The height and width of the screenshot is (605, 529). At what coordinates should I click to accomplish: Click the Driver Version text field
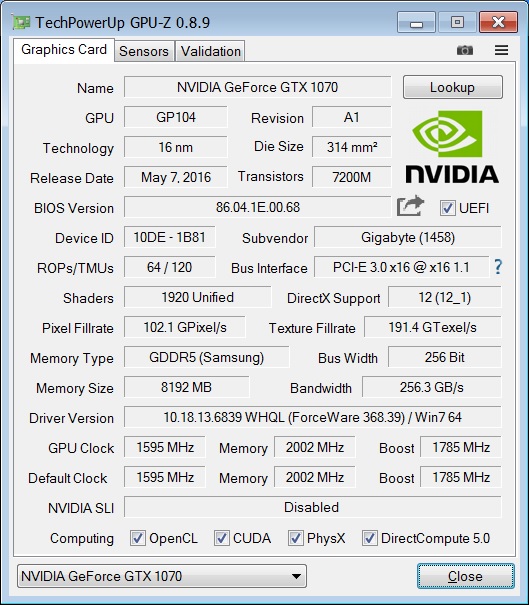click(x=313, y=417)
